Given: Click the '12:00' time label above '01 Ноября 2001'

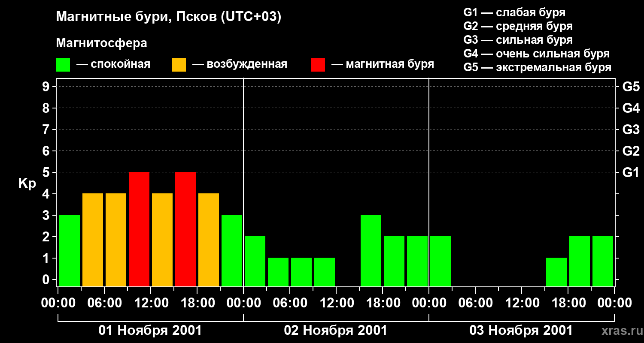Looking at the screenshot, I should (151, 303).
